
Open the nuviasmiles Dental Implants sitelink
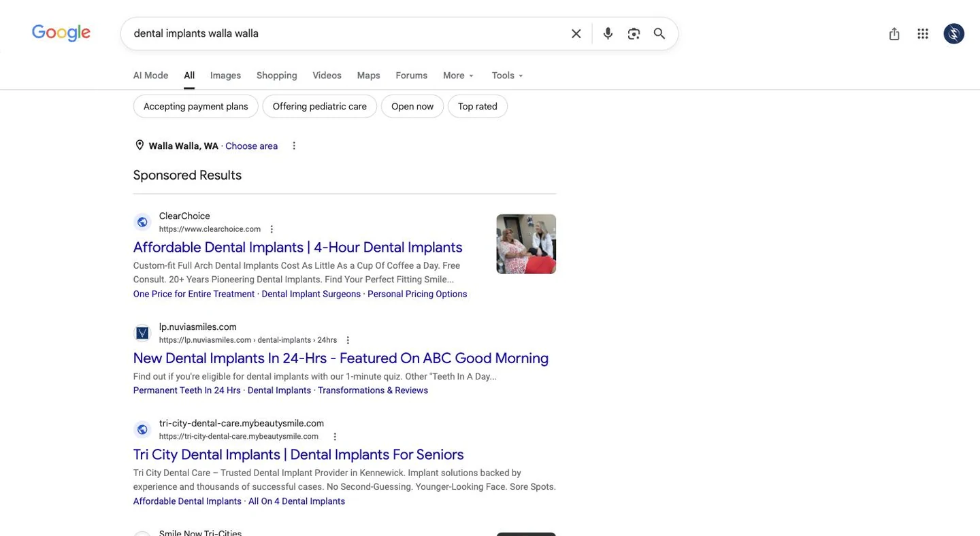click(x=279, y=390)
